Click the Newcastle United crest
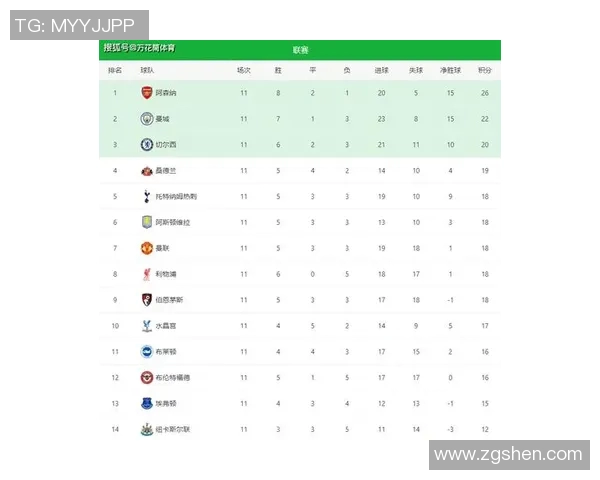Viewport: 600px width, 480px height. coord(146,429)
